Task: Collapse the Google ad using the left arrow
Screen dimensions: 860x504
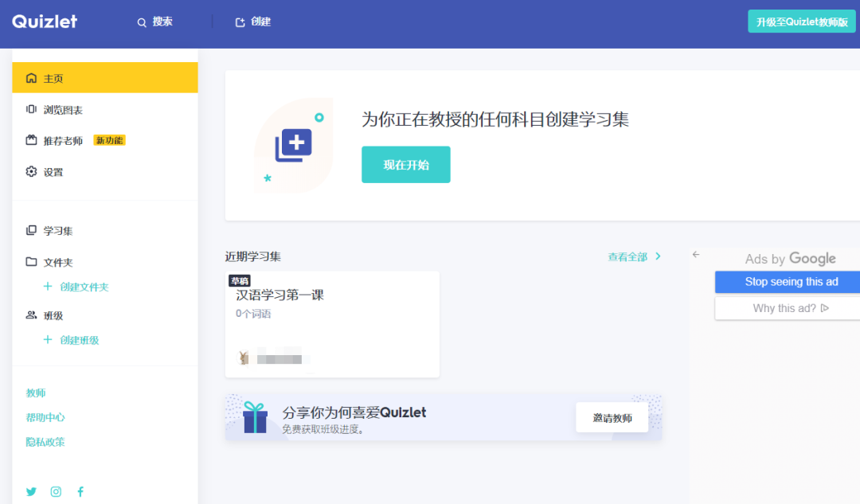Action: 696,253
